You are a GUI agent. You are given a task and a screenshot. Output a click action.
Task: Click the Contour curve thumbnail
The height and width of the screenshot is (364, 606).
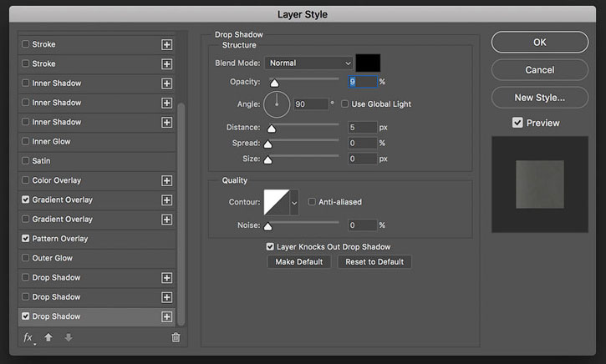[x=277, y=202]
